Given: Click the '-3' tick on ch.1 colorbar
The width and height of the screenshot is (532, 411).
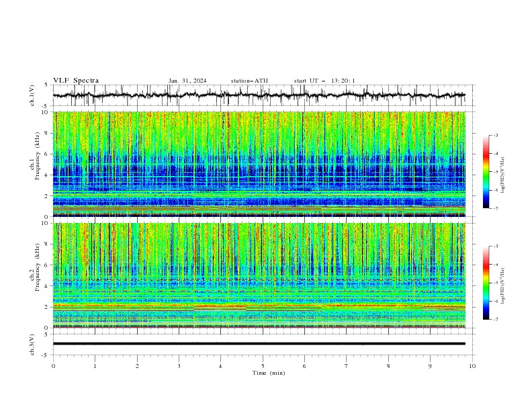Looking at the screenshot, I should click(x=495, y=135).
